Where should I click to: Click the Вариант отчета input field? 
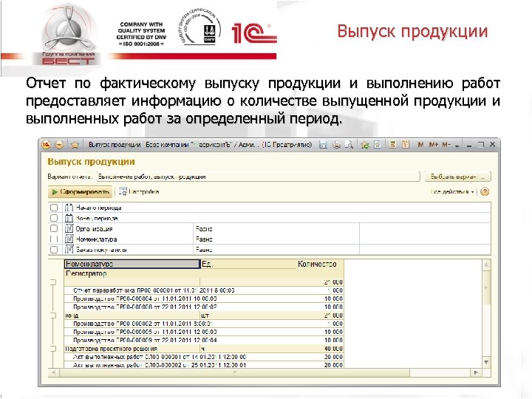(258, 177)
